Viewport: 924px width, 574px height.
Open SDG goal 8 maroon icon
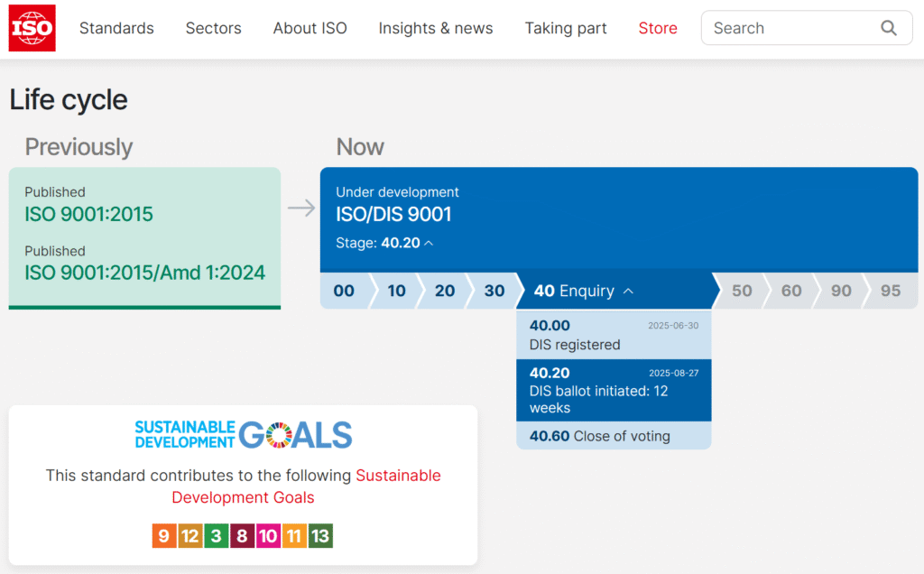[x=242, y=536]
